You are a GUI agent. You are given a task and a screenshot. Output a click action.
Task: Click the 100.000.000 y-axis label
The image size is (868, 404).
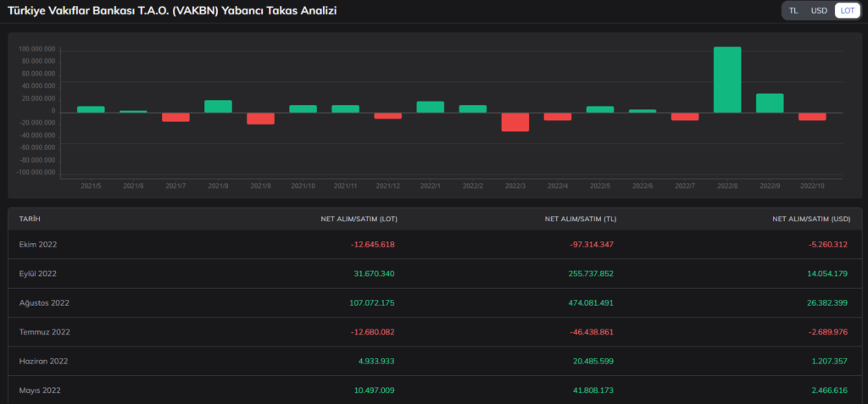coord(37,49)
